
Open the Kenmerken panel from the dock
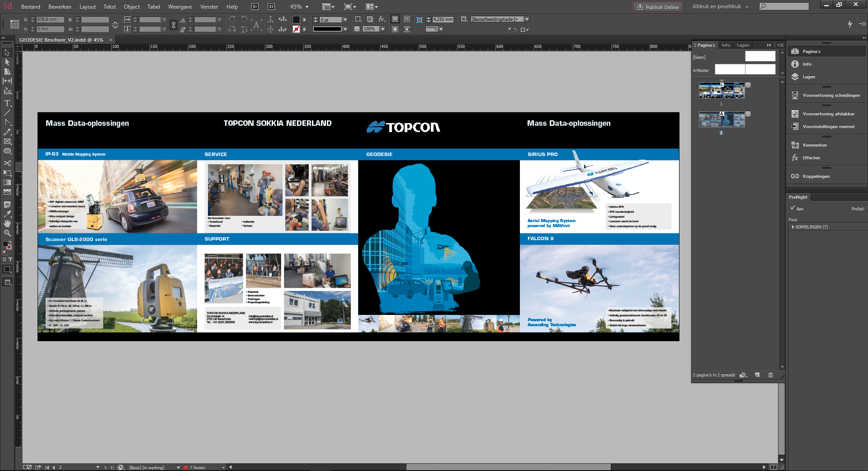point(815,145)
